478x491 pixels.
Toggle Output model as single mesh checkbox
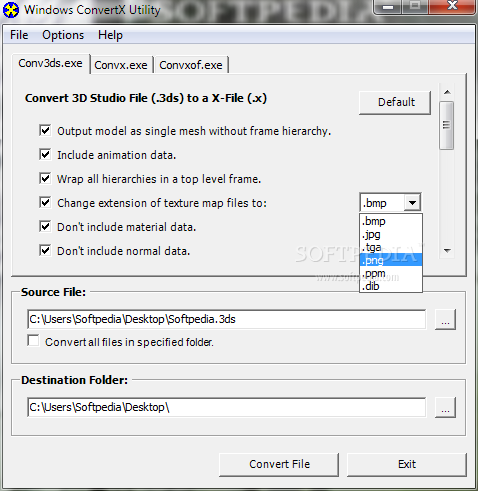(45, 130)
